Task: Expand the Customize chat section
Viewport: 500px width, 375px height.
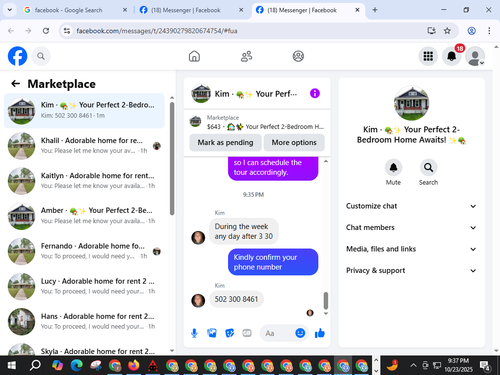Action: click(x=411, y=206)
